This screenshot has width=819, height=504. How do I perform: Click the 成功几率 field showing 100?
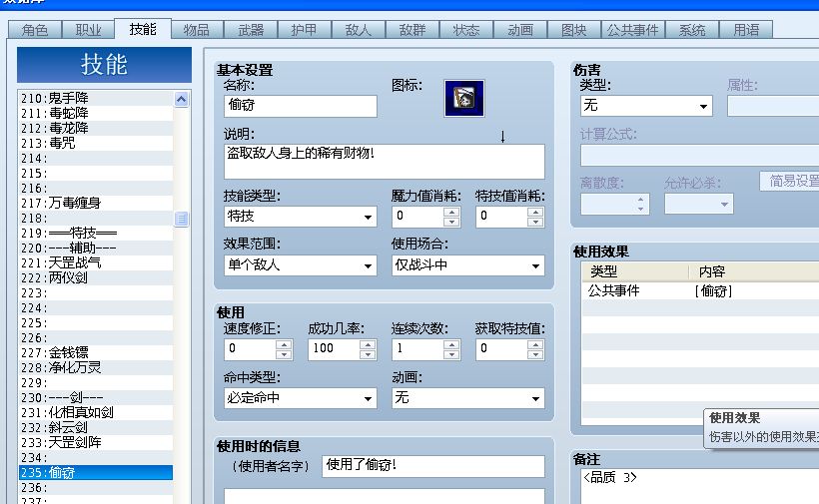pos(335,349)
